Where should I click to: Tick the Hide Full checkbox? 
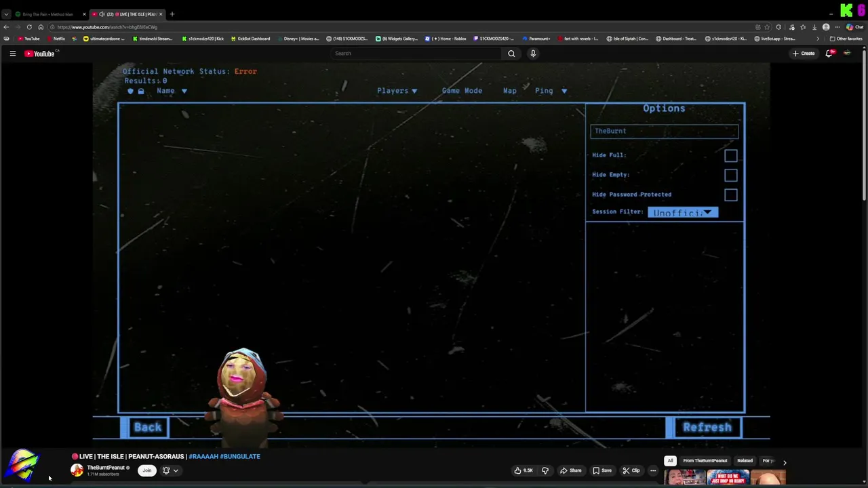click(730, 156)
